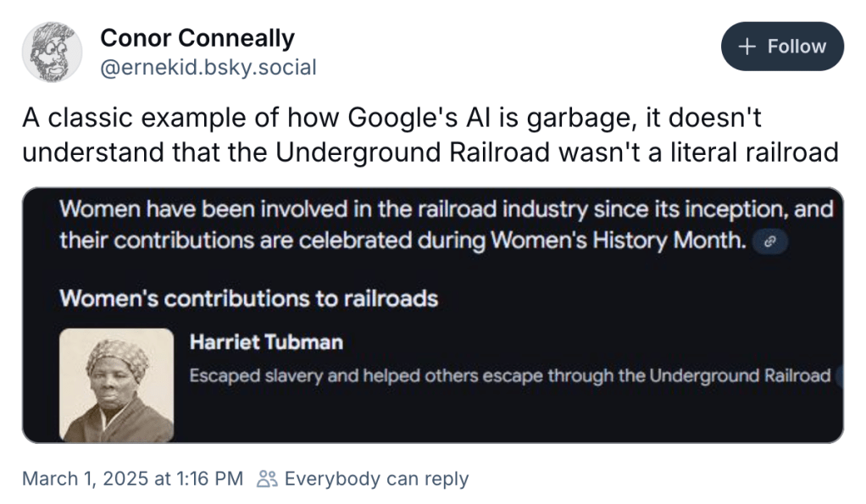The image size is (866, 504).
Task: Click the plus icon in the Follow button
Action: click(747, 47)
